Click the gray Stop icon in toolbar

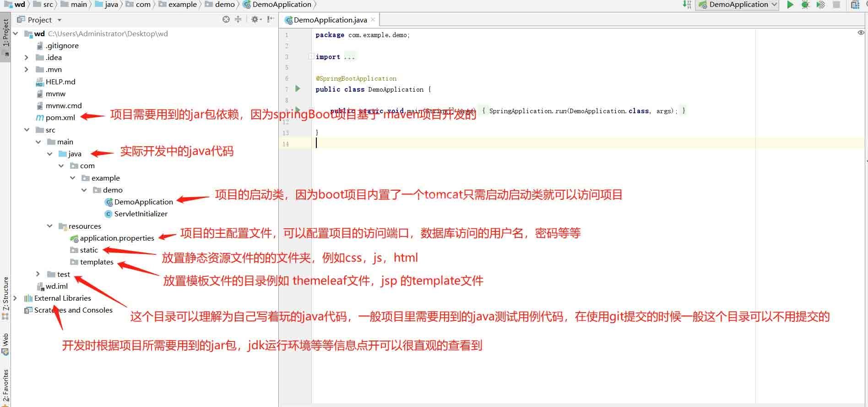[836, 5]
